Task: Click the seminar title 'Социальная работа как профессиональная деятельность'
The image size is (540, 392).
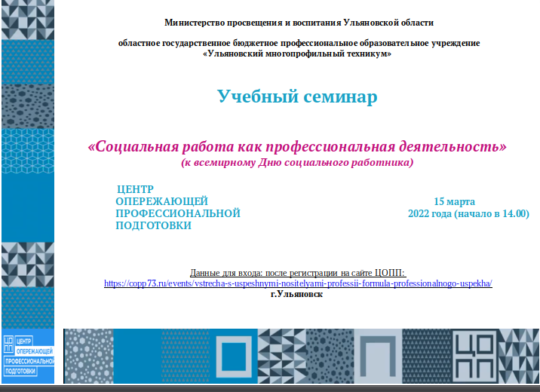Action: [297, 145]
